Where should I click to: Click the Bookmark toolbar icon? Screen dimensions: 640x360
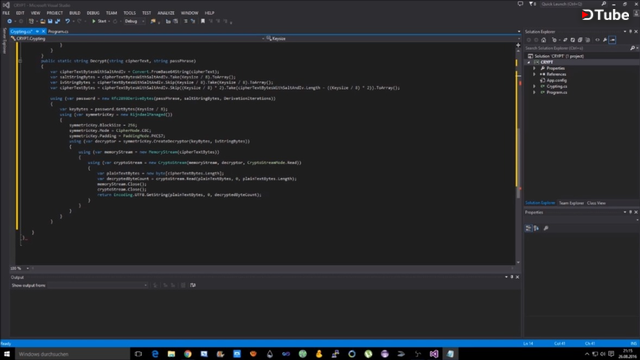(x=202, y=21)
